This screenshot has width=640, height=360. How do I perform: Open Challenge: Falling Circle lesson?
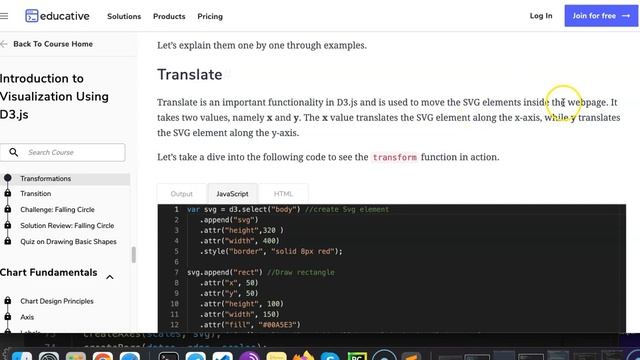coord(57,209)
